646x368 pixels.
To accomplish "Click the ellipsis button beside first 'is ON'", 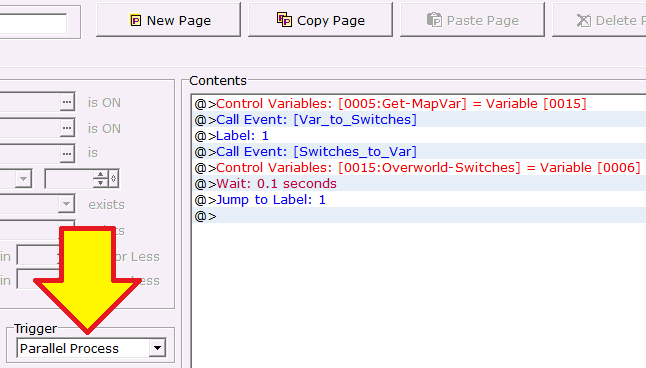I will 67,102.
